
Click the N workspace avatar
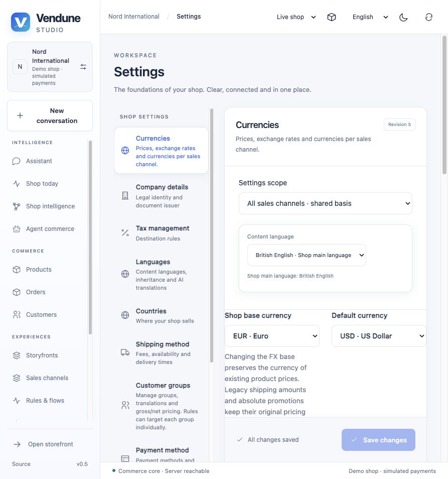click(20, 67)
